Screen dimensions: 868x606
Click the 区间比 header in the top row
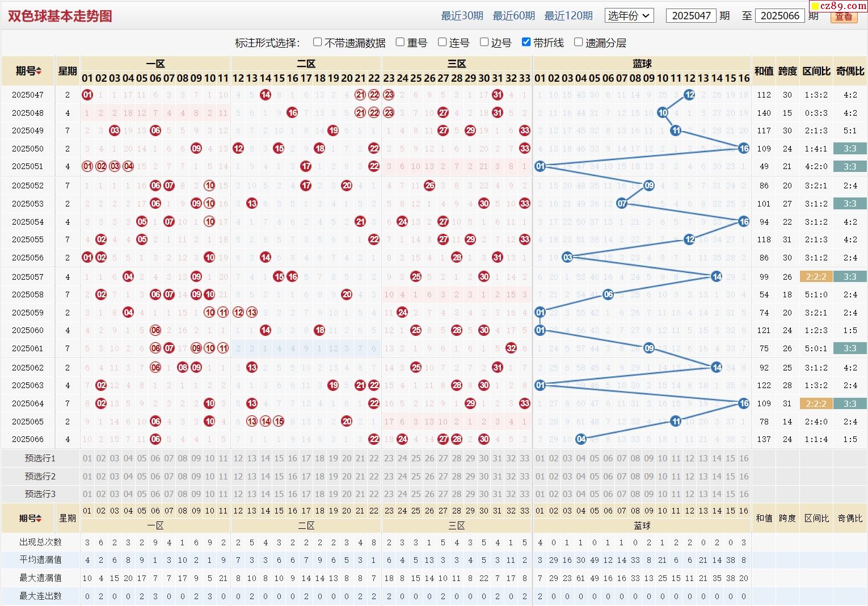[x=816, y=71]
